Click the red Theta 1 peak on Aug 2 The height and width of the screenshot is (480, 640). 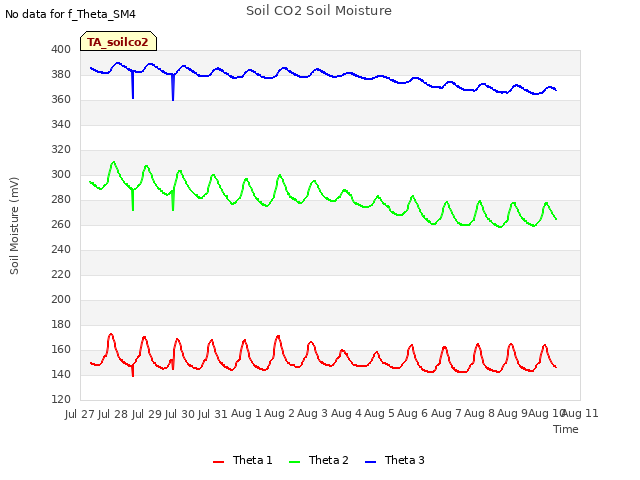(278, 337)
